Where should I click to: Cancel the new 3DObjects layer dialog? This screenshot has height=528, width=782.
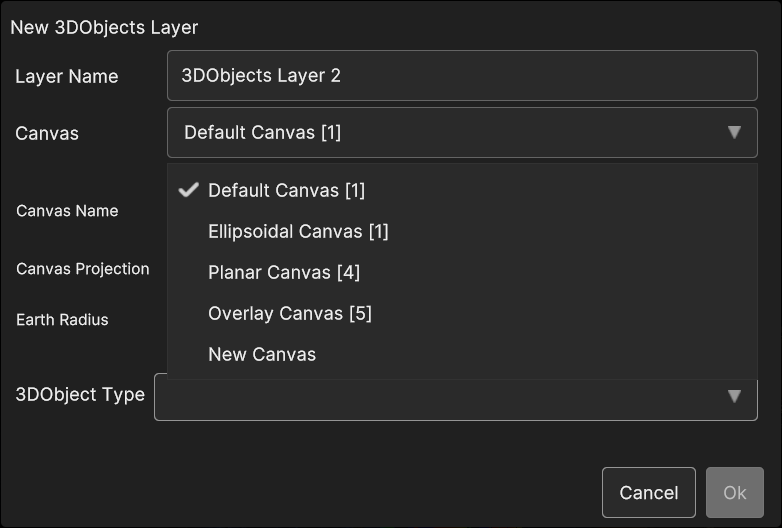point(648,493)
